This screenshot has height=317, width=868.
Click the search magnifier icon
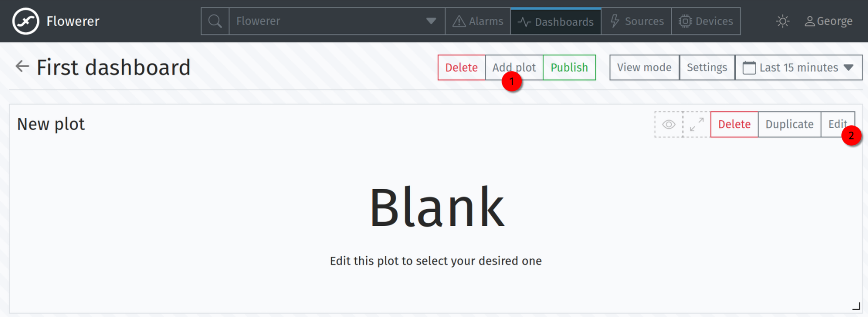click(215, 21)
